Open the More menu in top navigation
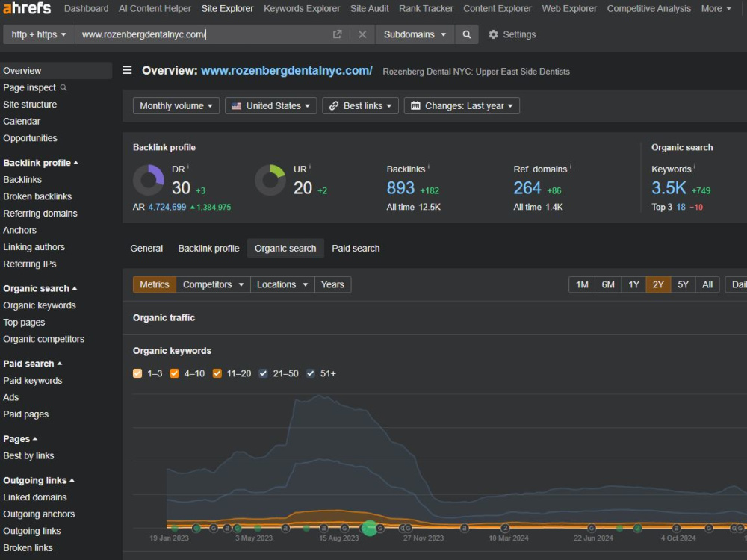 [716, 8]
